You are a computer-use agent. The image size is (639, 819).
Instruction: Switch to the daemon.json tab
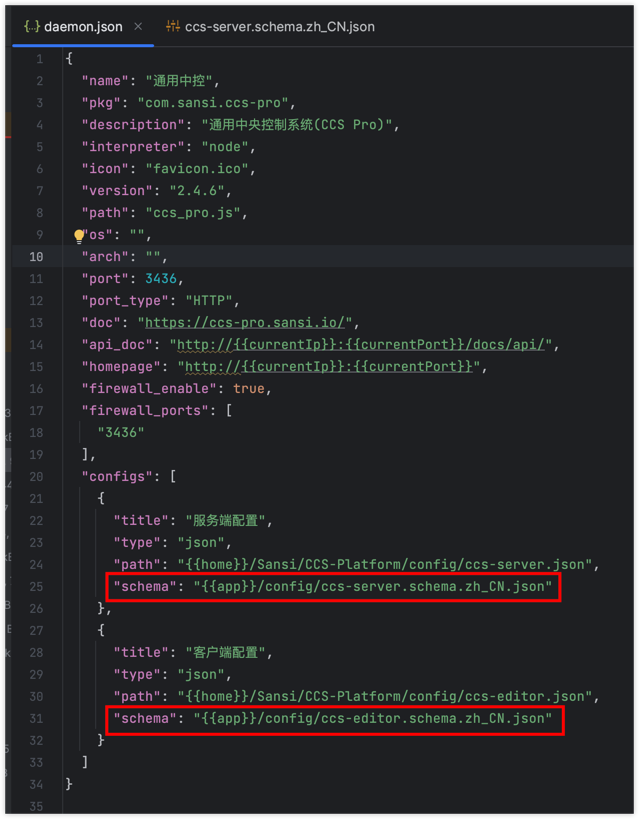83,27
